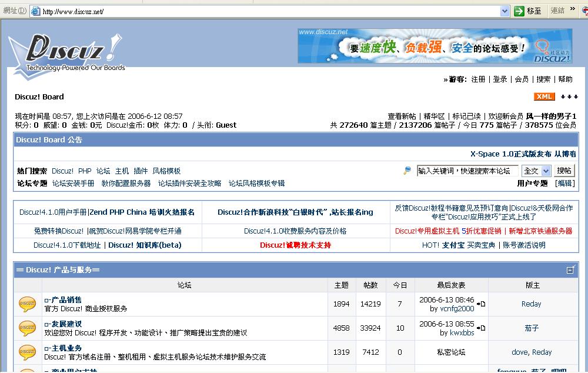The width and height of the screenshot is (588, 373).
Task: Open 论坛风格模板专辑 topic link
Action: (256, 184)
